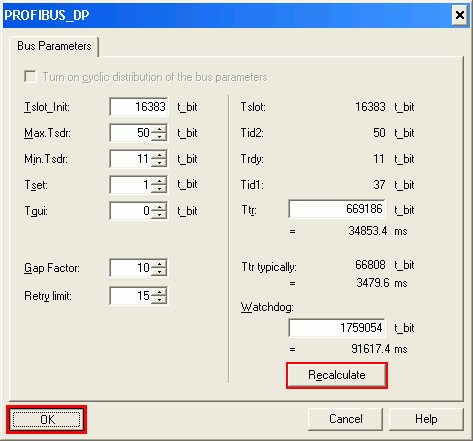
Task: Click the 3479.6 ms value
Action: click(382, 283)
